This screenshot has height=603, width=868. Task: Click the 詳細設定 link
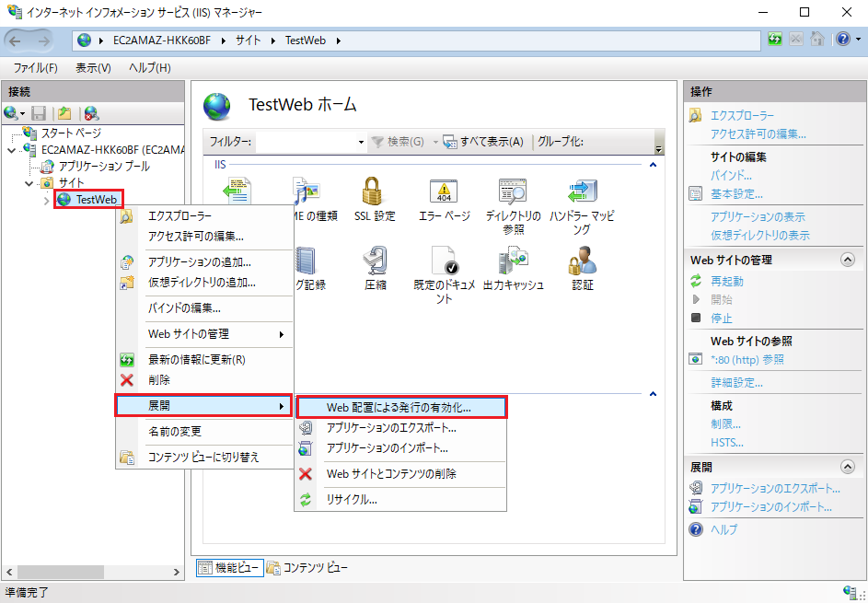[x=736, y=383]
